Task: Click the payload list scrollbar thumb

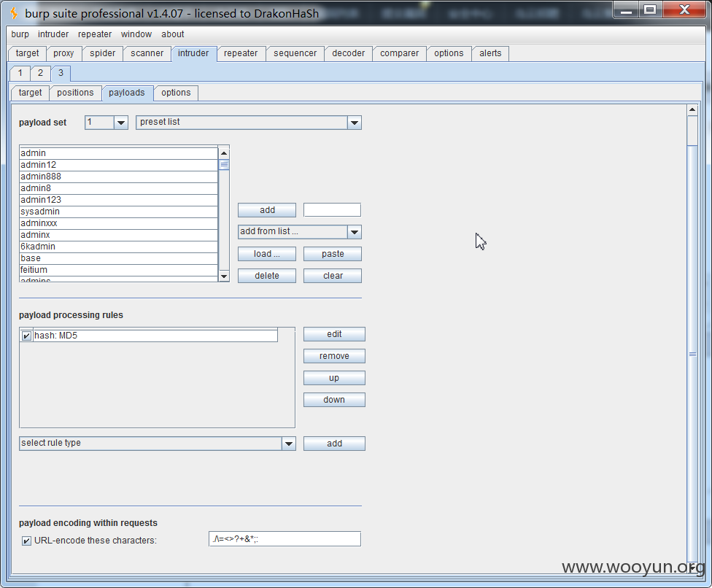Action: [x=224, y=165]
